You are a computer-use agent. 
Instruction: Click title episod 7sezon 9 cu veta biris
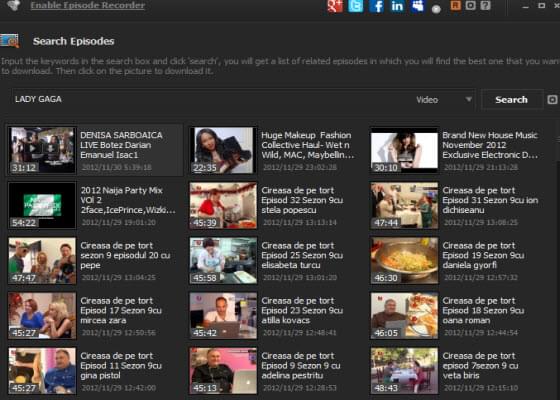480,366
